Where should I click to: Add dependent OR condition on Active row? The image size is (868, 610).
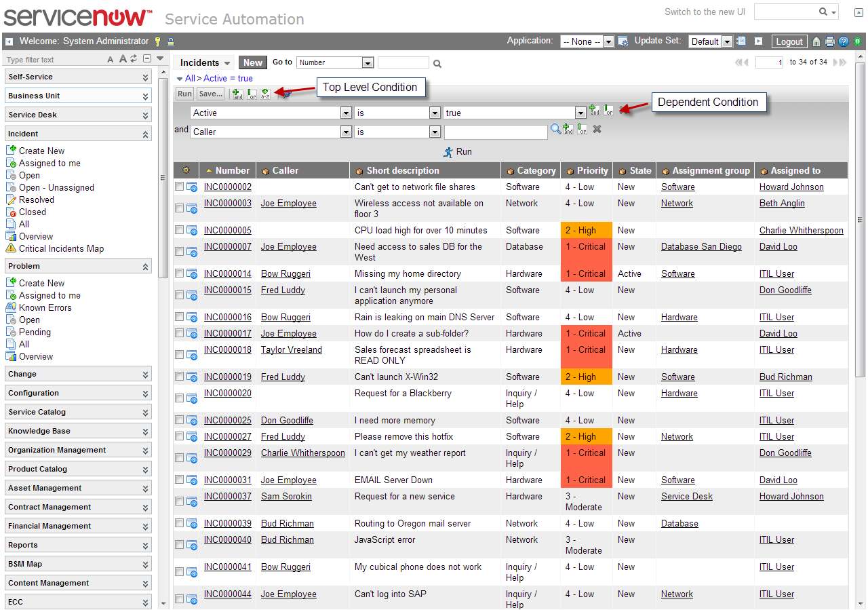click(608, 110)
